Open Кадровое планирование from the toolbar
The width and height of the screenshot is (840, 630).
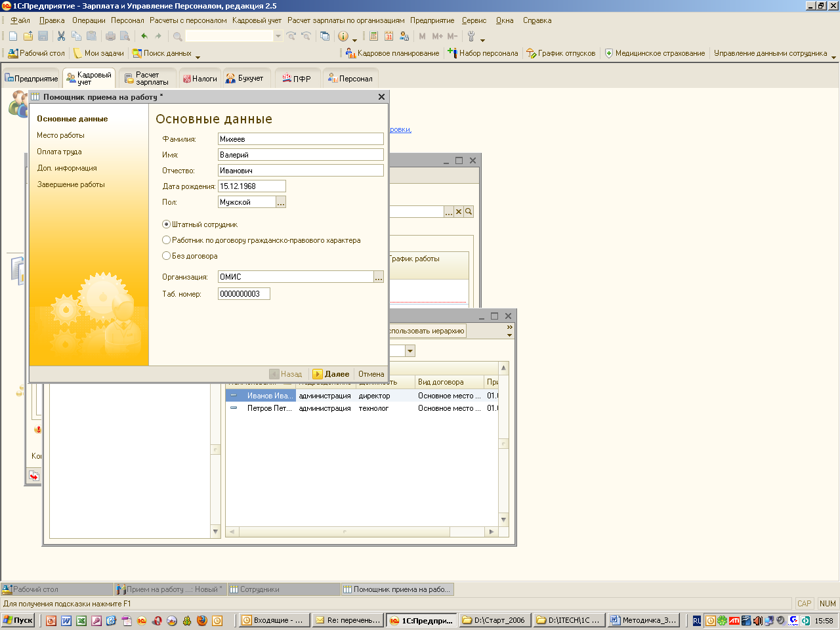click(392, 53)
